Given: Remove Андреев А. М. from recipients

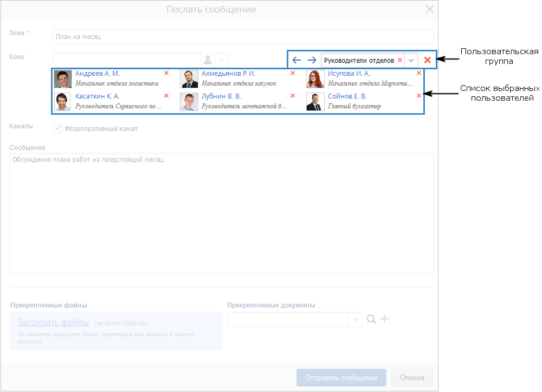Looking at the screenshot, I should (166, 73).
